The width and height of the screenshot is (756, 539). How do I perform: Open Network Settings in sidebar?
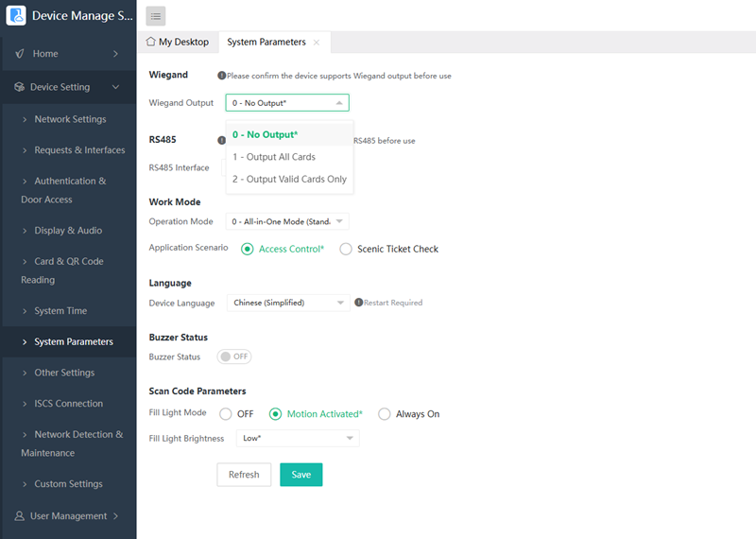pos(69,119)
